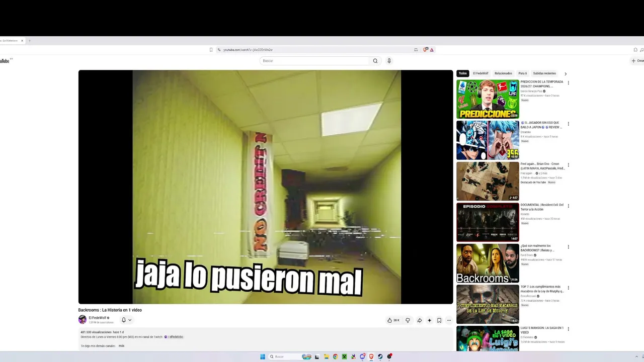644x362 pixels.
Task: Open Brave browser from the taskbar
Action: [x=371, y=357]
